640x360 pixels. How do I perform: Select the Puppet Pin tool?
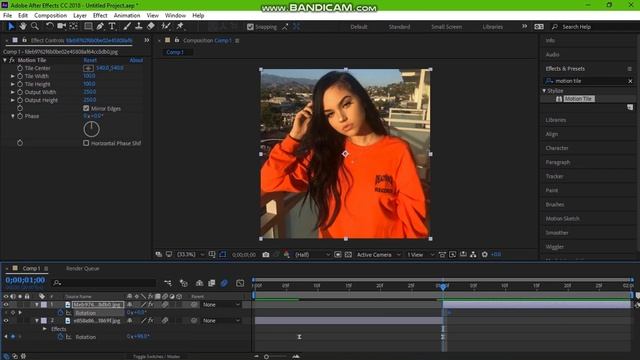(x=180, y=27)
